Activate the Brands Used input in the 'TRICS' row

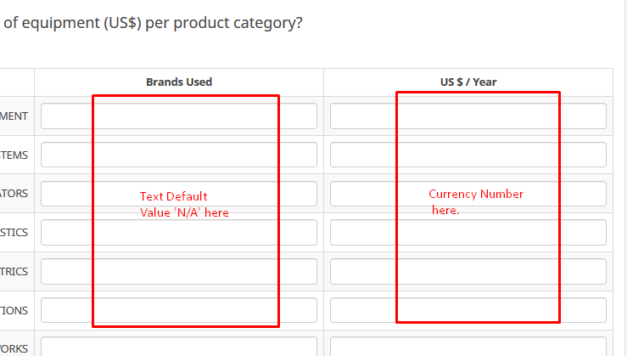click(x=178, y=272)
